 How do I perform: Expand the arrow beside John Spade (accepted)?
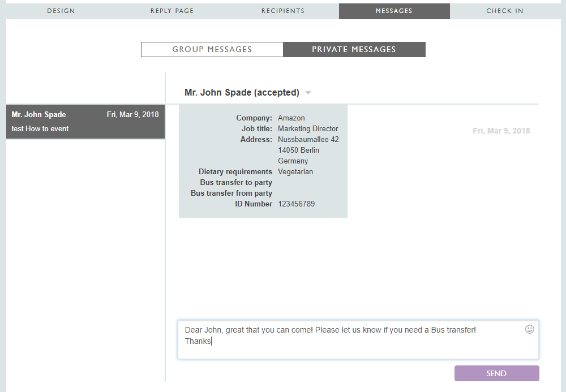pyautogui.click(x=308, y=93)
